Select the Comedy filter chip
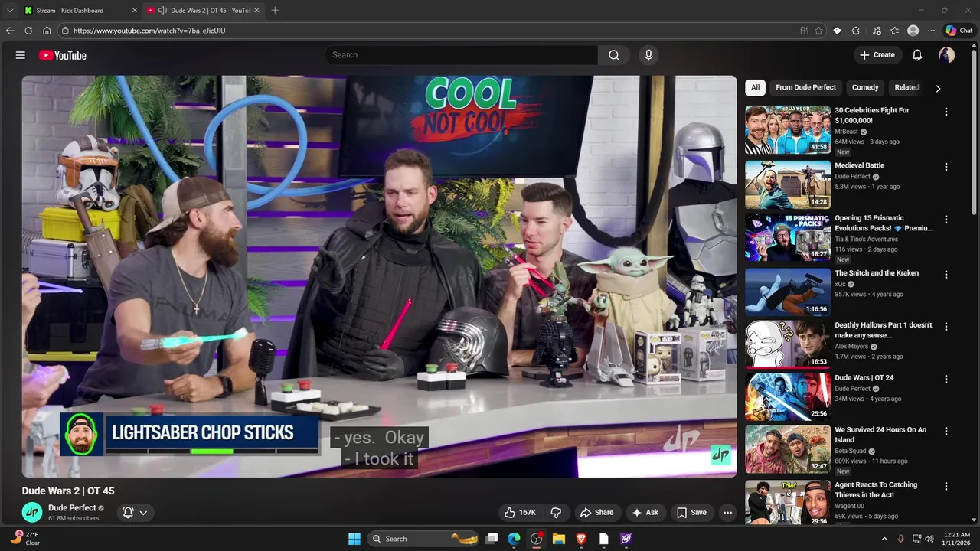Viewport: 980px width, 551px height. pyautogui.click(x=865, y=87)
